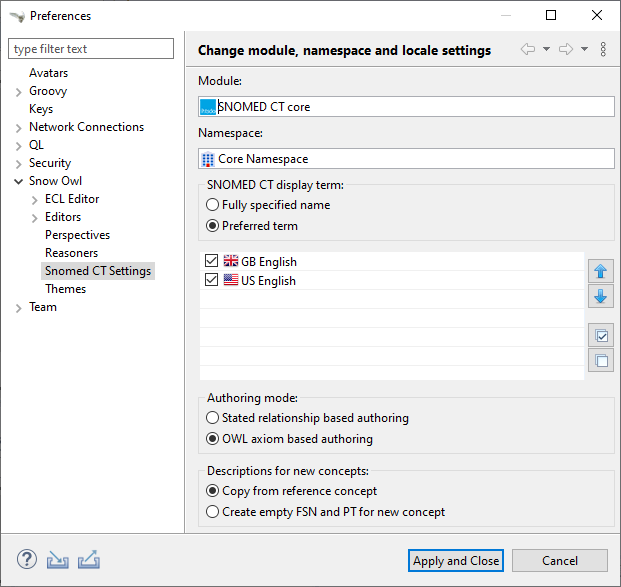This screenshot has height=587, width=621.
Task: Expand the Groovy tree node
Action: tap(18, 91)
